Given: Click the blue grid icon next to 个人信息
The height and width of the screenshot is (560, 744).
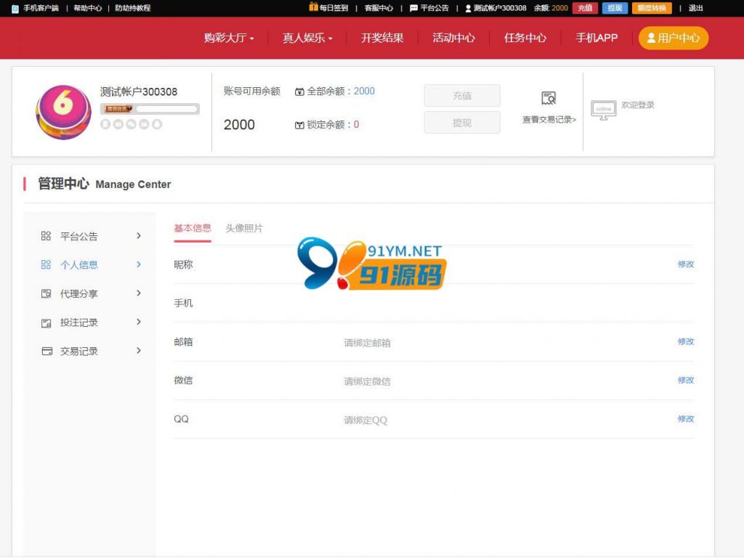Looking at the screenshot, I should [x=46, y=264].
